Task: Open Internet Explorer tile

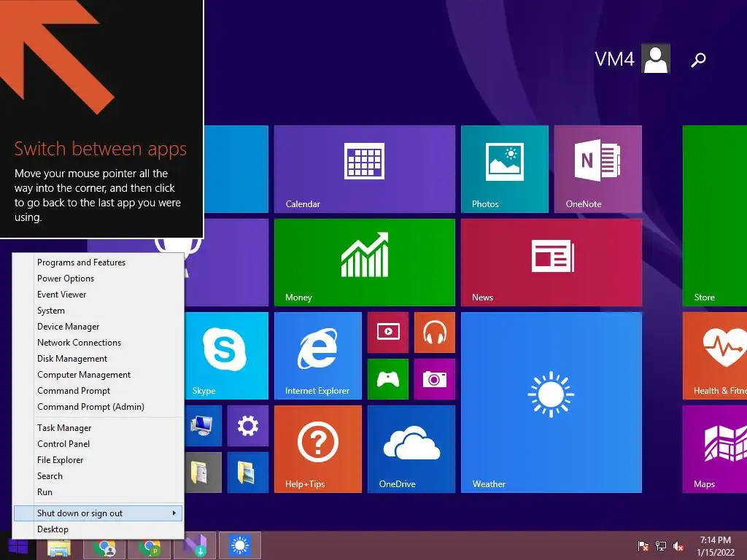Action: pyautogui.click(x=318, y=356)
